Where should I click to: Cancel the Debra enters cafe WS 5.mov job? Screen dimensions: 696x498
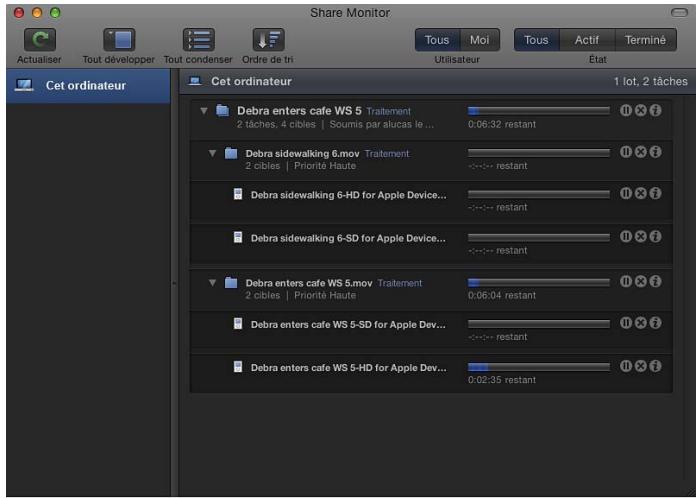coord(641,281)
